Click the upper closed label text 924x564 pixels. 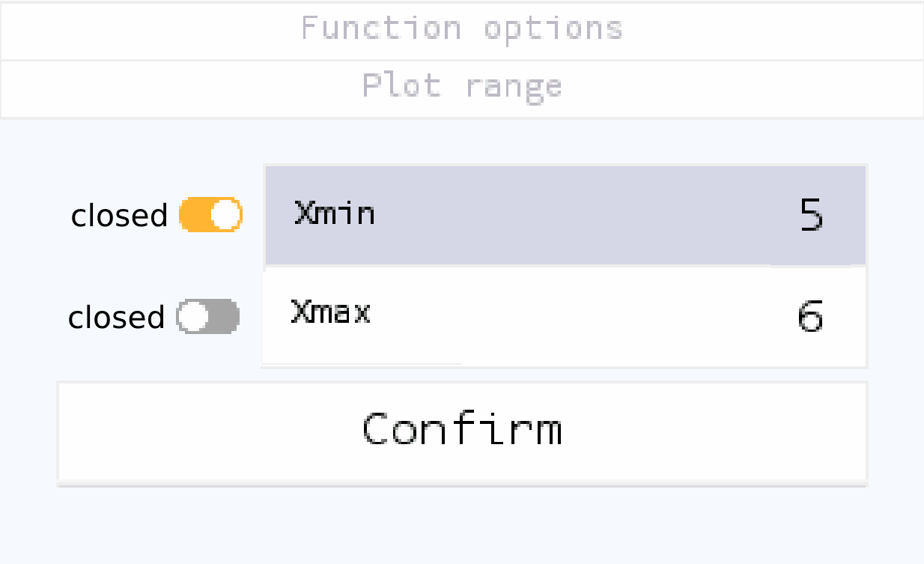(x=118, y=215)
